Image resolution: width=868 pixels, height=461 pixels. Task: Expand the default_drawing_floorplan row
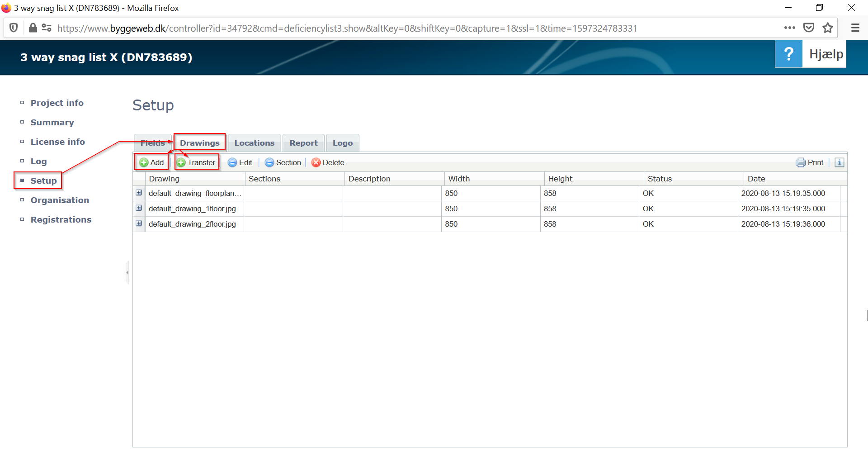[x=139, y=193]
